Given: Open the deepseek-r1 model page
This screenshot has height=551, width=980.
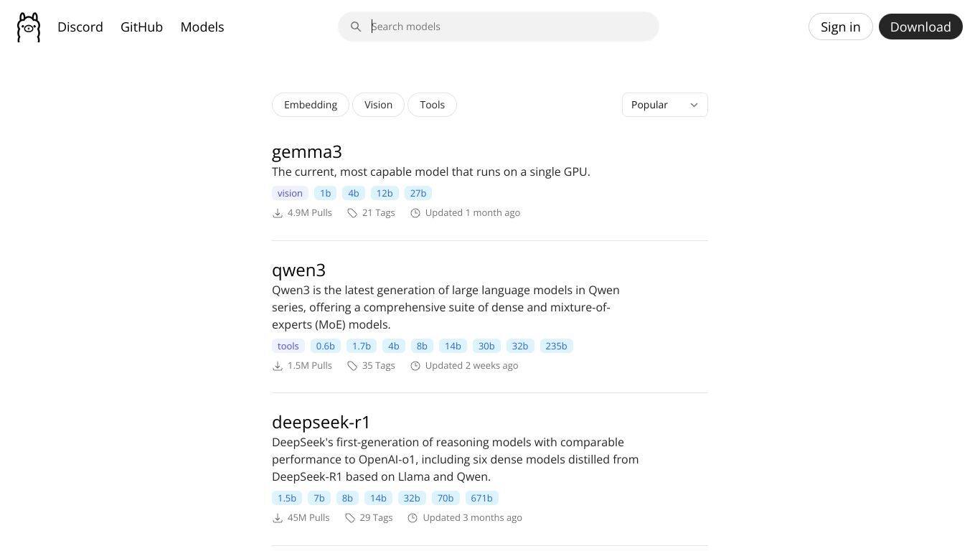Looking at the screenshot, I should pos(321,422).
